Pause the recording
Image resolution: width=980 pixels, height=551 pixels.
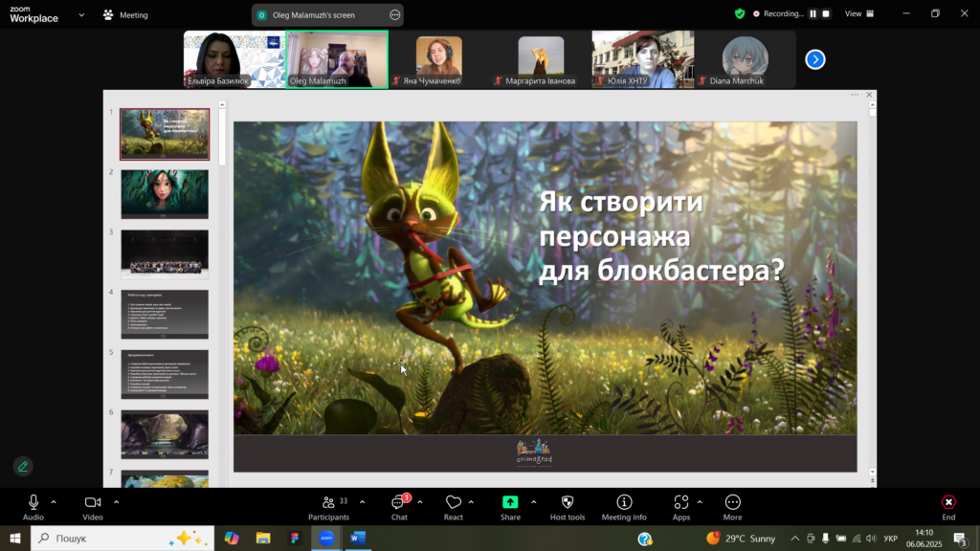(813, 13)
